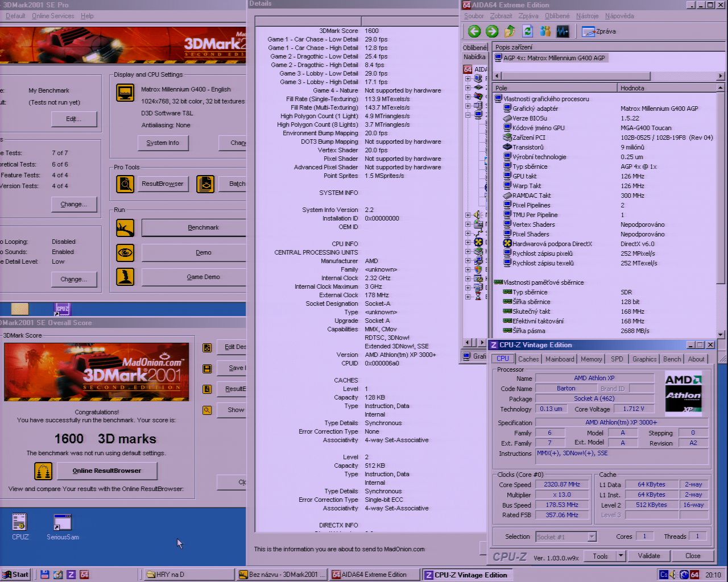Viewport: 728px width, 582px height.
Task: Switch to the Mainboard tab in CPU-Z
Action: [x=560, y=359]
